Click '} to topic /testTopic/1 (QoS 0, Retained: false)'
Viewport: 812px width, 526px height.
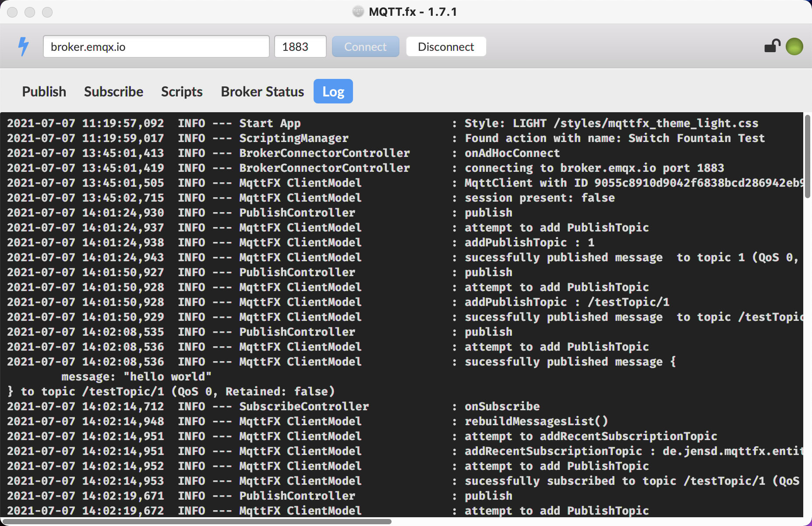[171, 391]
